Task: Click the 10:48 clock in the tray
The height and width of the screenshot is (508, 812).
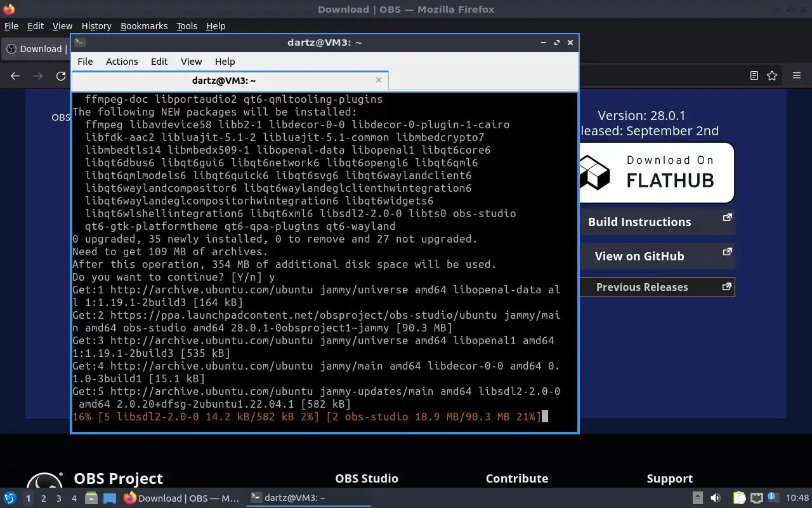Action: (797, 498)
